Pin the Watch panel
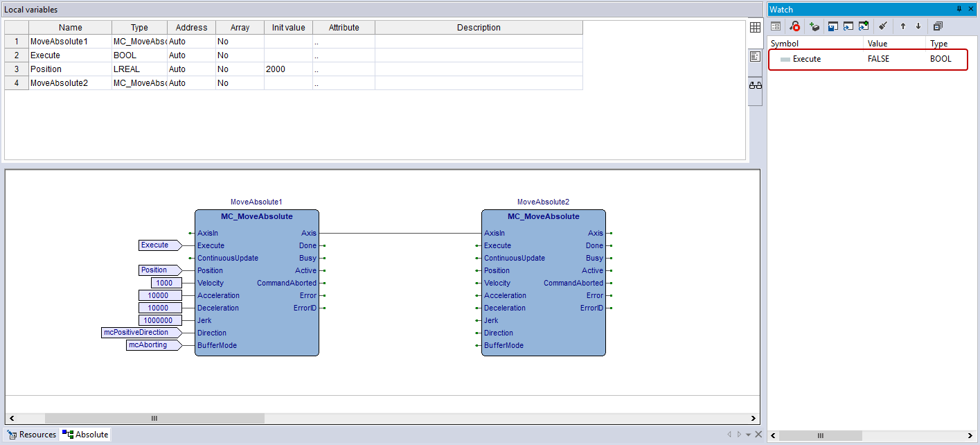Screen dimensions: 980x445 [x=959, y=9]
